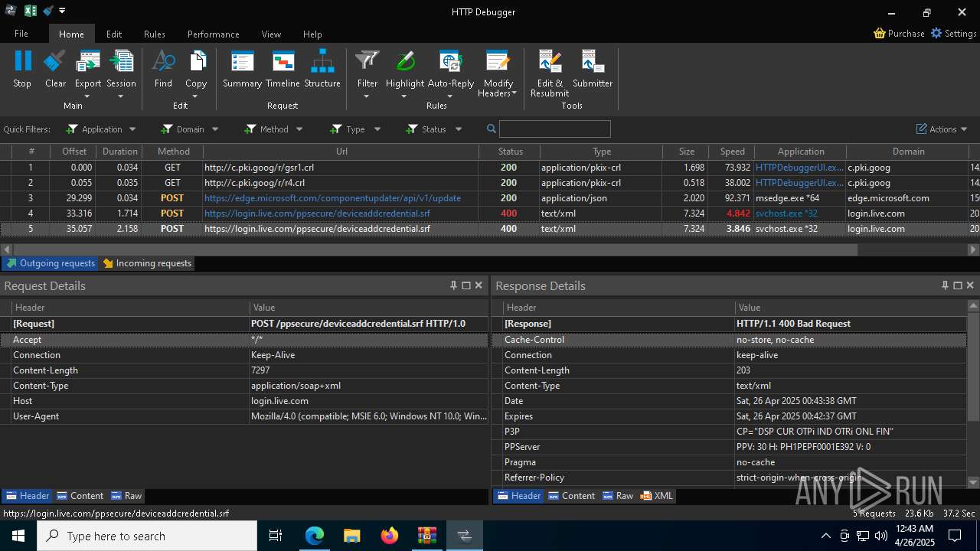Select the edge.microsoft.com update request row
Viewport: 980px width, 551px height.
(490, 198)
